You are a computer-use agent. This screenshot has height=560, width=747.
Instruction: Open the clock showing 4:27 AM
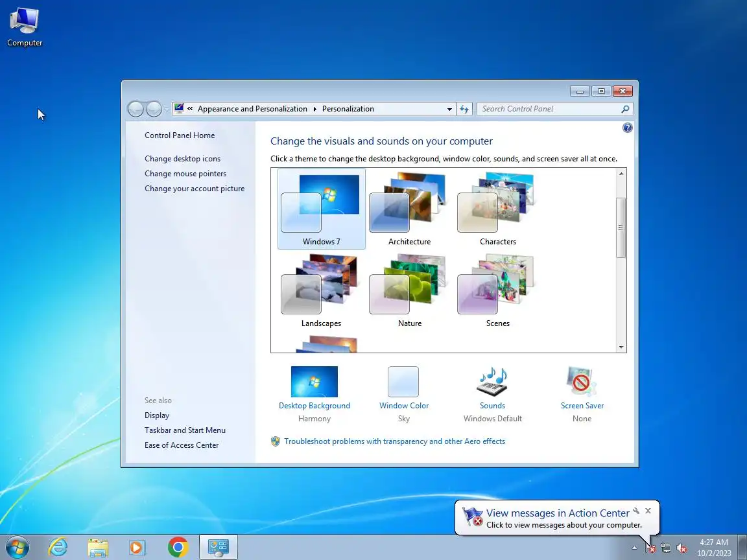tap(714, 548)
